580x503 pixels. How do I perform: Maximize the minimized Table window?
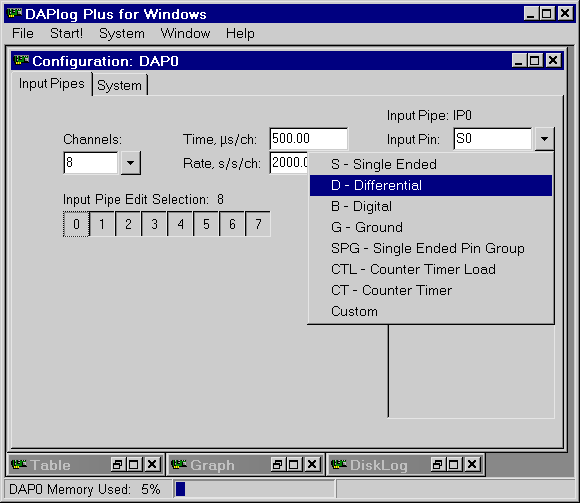[x=134, y=465]
